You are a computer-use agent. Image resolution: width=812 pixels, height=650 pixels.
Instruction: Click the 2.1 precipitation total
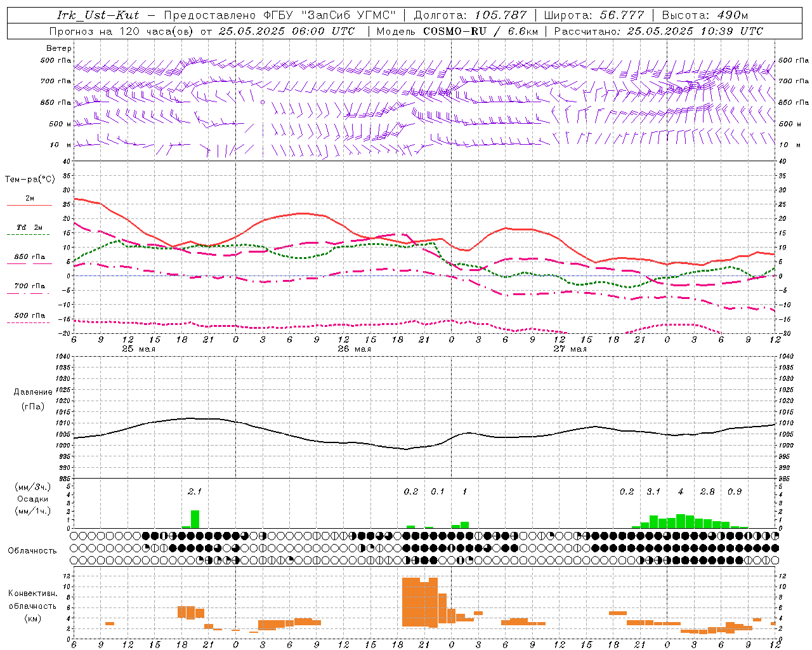pyautogui.click(x=195, y=491)
